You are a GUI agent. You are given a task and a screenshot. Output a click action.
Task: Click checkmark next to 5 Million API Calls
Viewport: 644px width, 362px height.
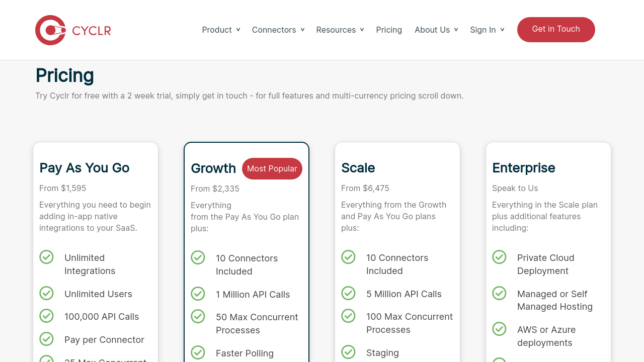coord(348,293)
